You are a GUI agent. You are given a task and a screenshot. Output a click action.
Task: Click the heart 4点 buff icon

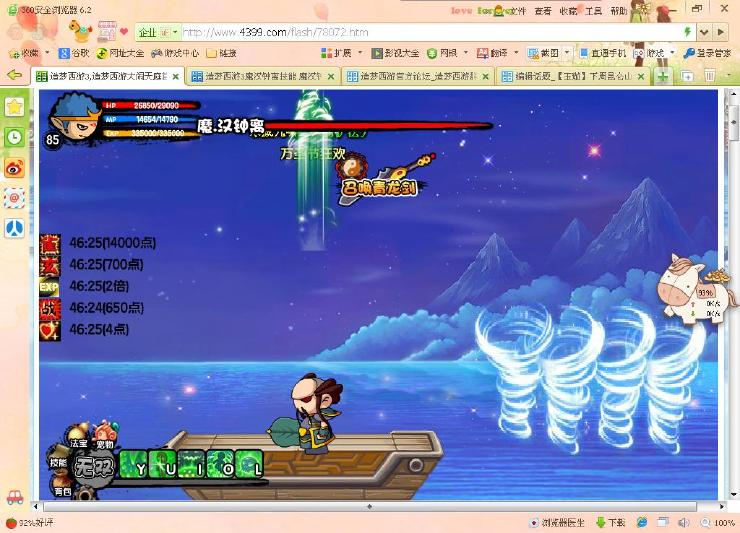[x=50, y=330]
